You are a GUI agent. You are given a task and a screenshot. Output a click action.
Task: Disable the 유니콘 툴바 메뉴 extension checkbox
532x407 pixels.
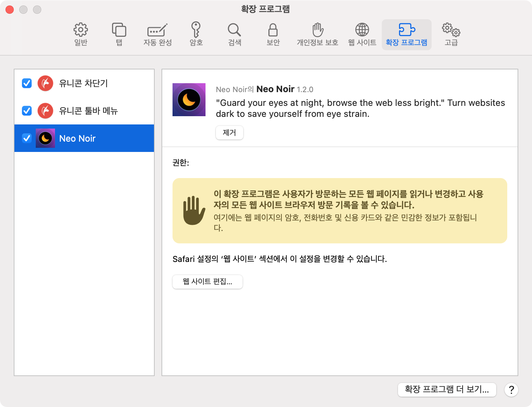pyautogui.click(x=27, y=111)
